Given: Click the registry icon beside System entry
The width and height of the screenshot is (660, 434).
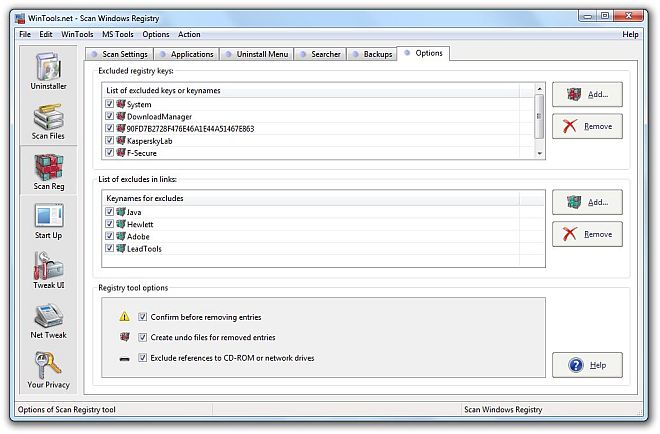Looking at the screenshot, I should pyautogui.click(x=121, y=104).
